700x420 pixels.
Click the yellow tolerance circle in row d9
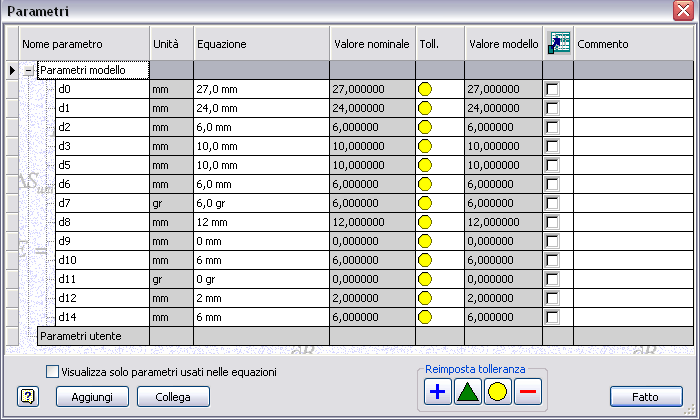click(425, 241)
